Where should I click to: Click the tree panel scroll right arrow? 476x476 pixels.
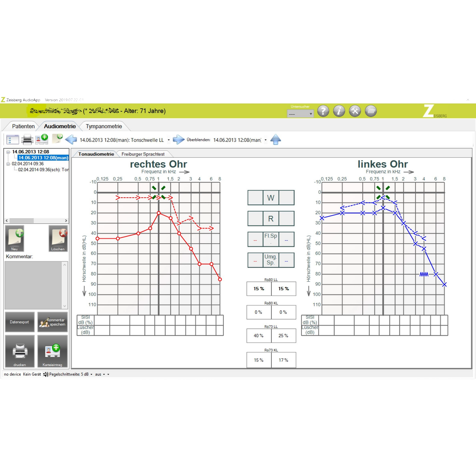pos(66,220)
